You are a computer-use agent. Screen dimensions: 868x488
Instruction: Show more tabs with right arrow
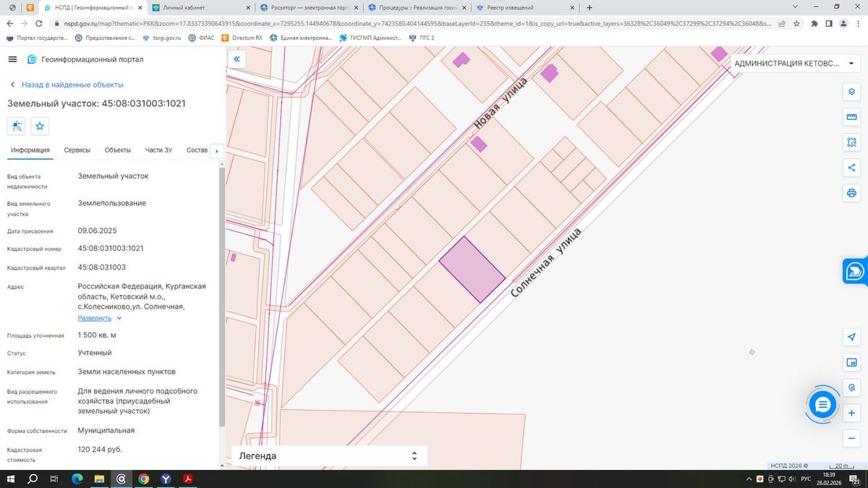pyautogui.click(x=217, y=150)
